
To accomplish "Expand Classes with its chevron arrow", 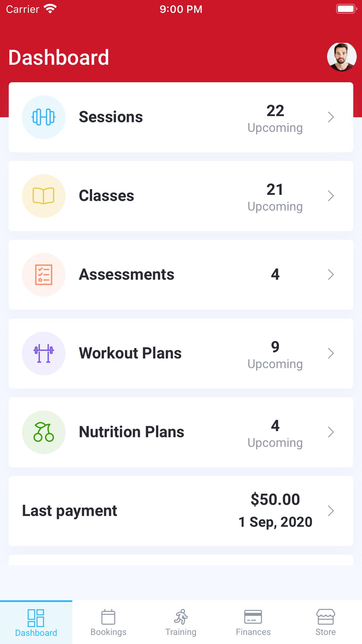I will point(331,196).
